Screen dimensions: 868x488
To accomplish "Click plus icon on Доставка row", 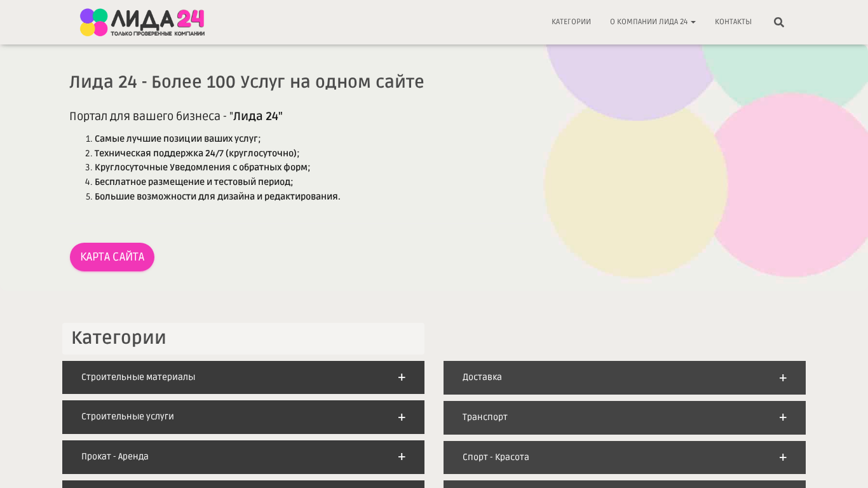I will [x=783, y=378].
